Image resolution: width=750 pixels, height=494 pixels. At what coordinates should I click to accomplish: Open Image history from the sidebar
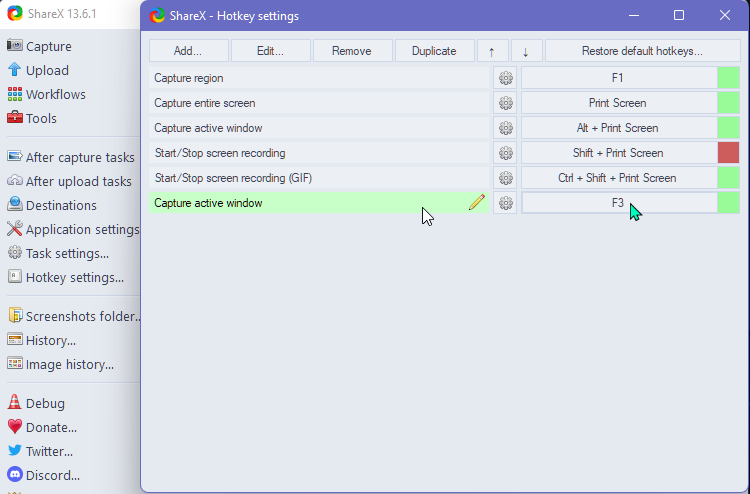[x=60, y=364]
